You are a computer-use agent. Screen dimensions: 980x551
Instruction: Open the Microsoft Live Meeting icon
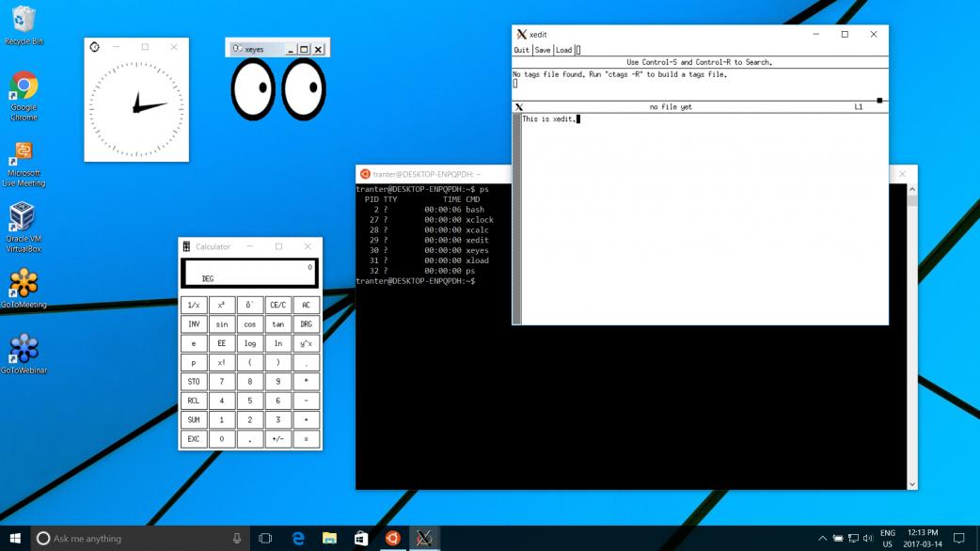coord(24,153)
